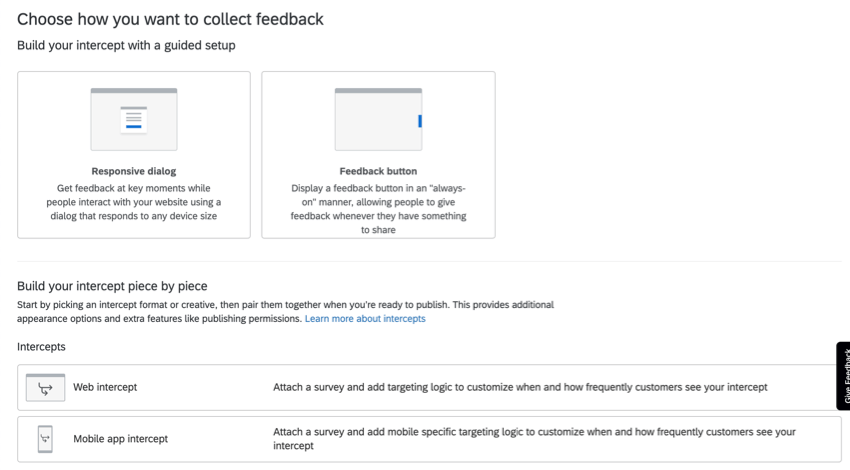Click the 'Build your intercept piece by piece' heading
850x470 pixels.
coord(112,286)
